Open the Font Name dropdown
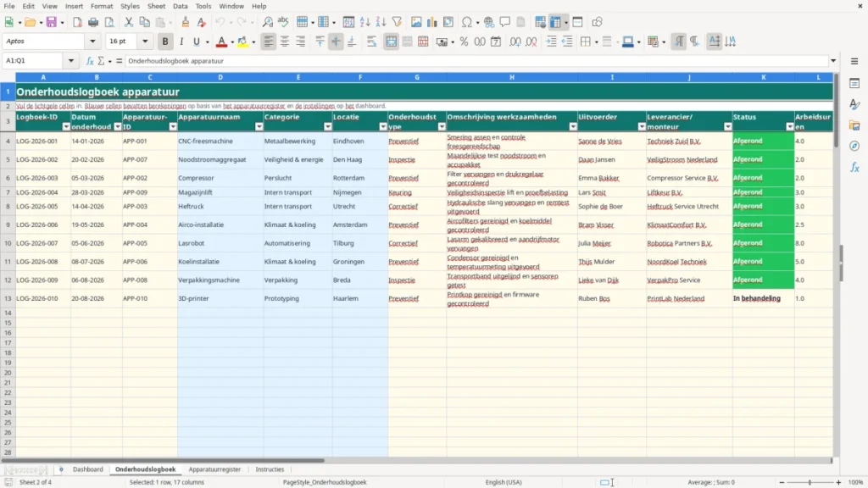Viewport: 868px width, 488px height. [x=92, y=42]
